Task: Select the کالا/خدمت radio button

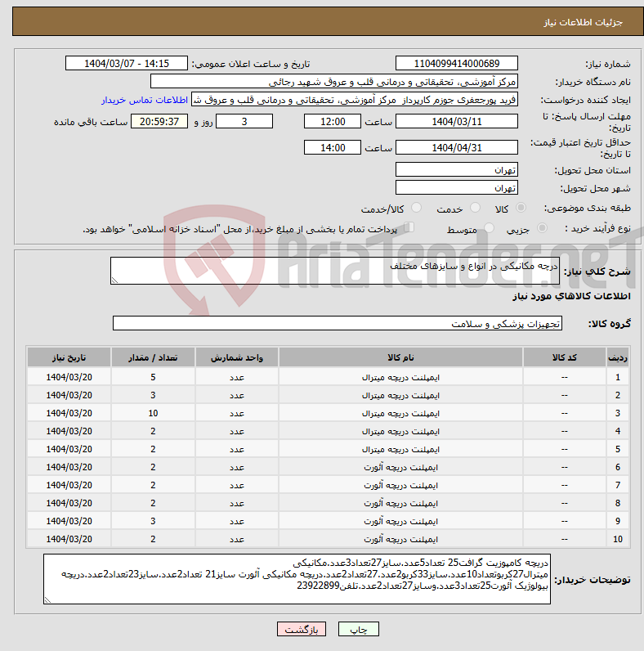Action: click(416, 208)
